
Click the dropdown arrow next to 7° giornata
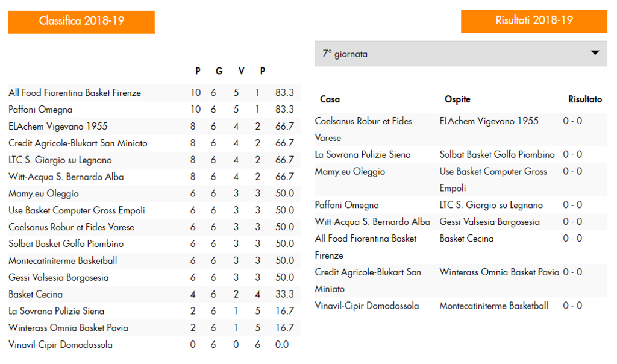click(595, 52)
